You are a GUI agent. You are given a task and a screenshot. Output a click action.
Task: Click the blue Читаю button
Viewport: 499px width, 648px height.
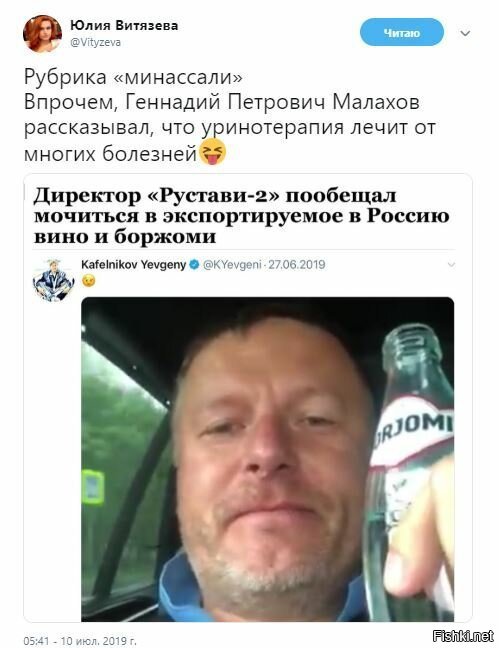tap(401, 32)
